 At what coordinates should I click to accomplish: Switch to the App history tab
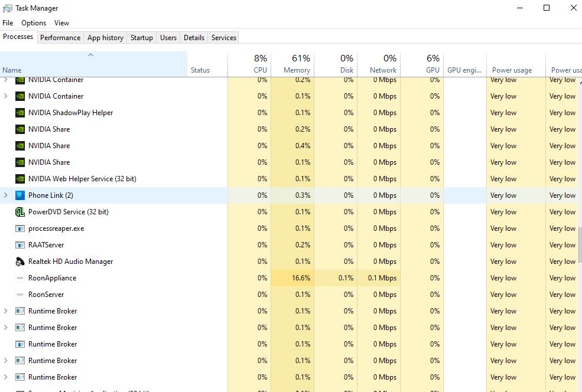(105, 37)
